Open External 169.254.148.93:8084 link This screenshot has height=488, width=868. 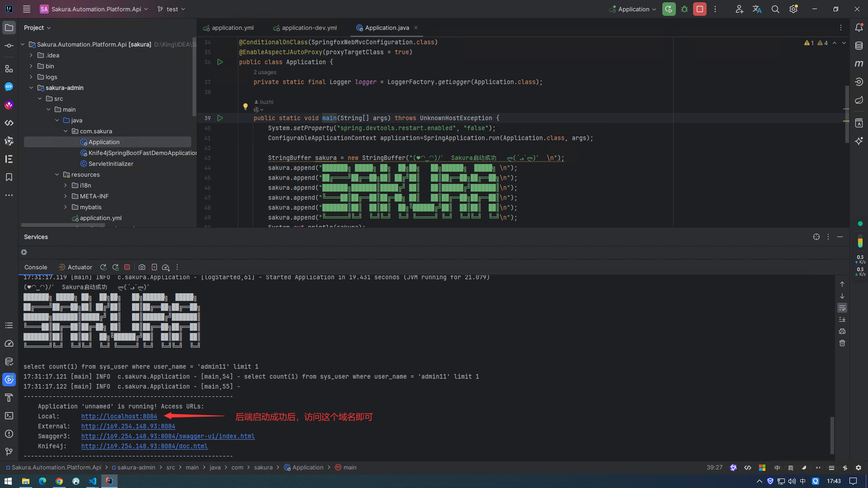128,426
